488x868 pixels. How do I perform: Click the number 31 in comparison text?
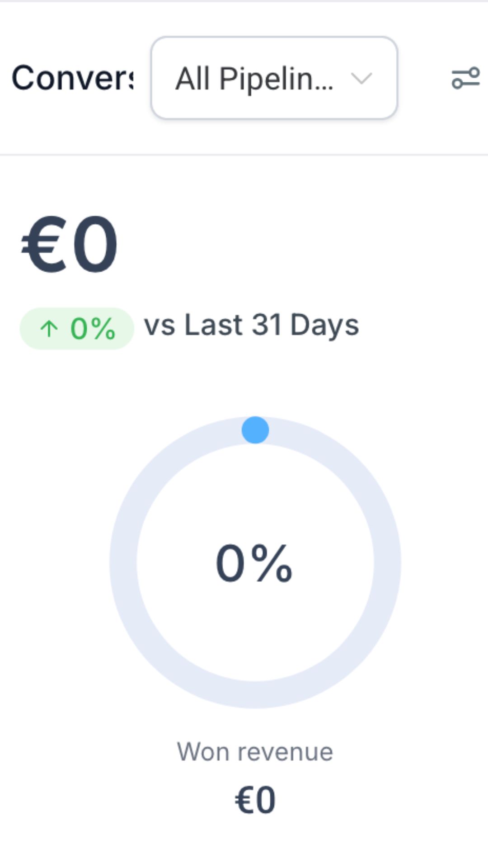(x=267, y=325)
